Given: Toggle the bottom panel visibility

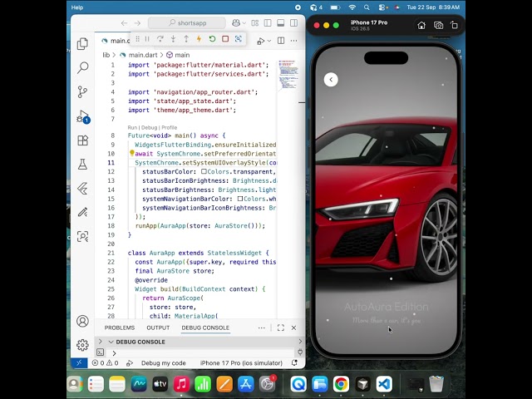Looking at the screenshot, I should pos(281,23).
